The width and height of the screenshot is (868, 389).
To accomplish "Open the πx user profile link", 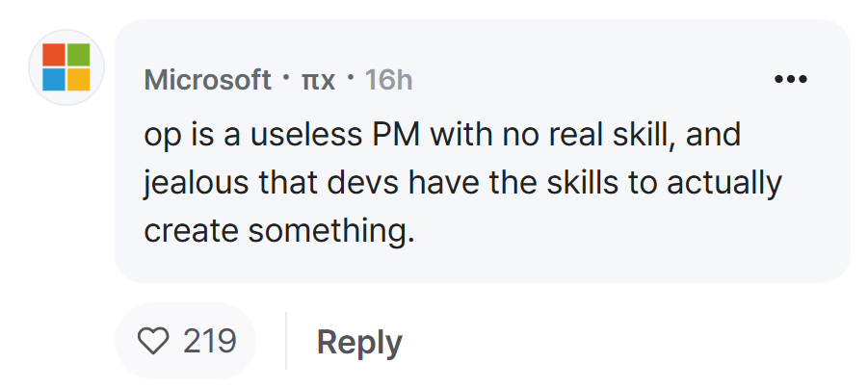I will [318, 81].
